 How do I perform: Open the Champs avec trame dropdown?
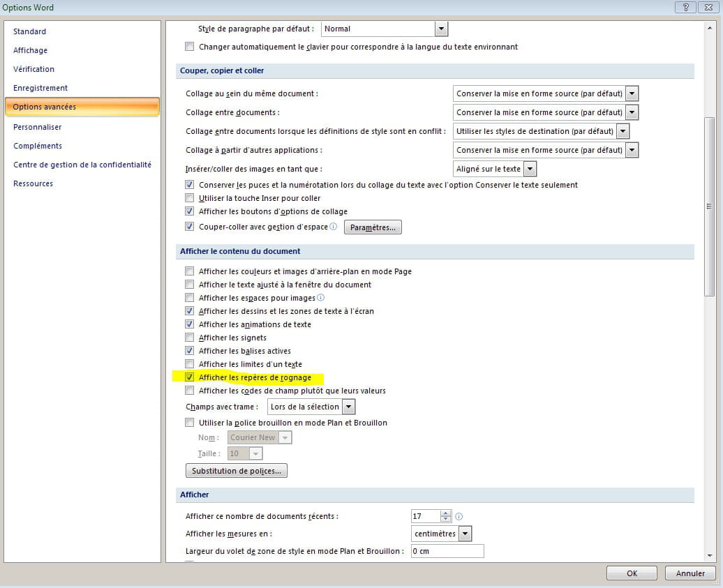click(349, 407)
